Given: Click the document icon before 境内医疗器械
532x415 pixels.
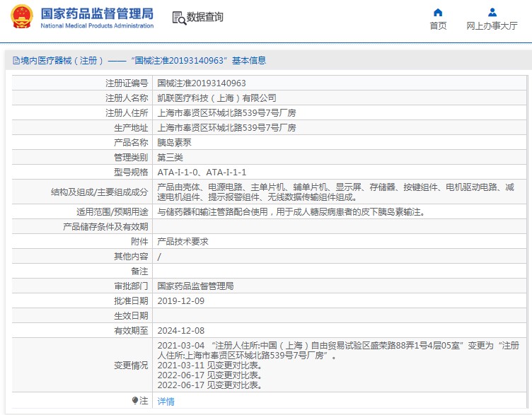Looking at the screenshot, I should tap(16, 61).
